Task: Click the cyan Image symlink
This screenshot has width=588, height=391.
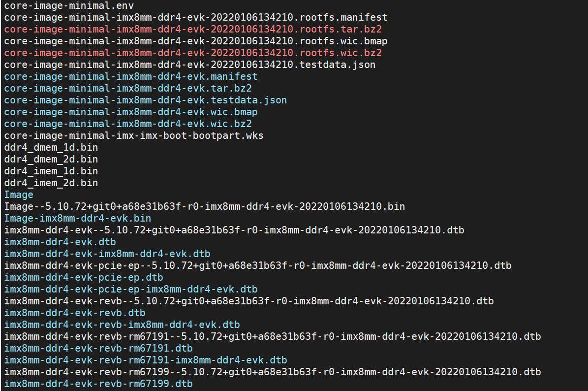Action: coord(19,195)
